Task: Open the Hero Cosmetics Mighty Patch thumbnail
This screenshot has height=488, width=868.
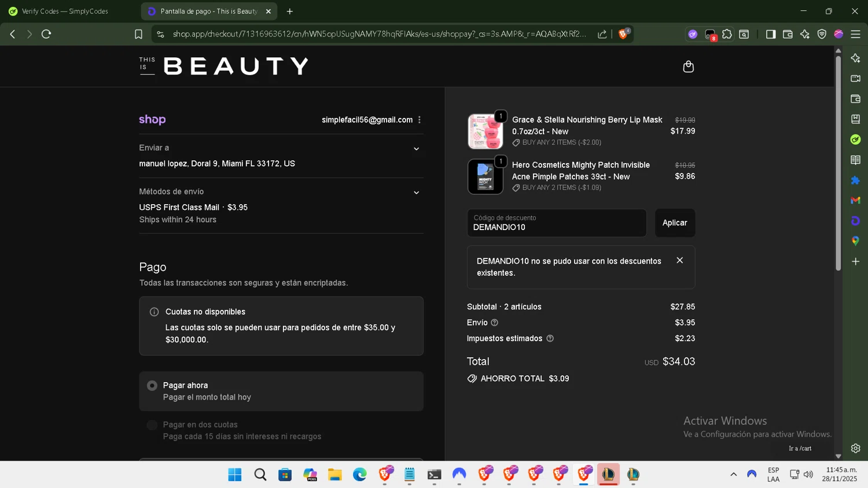Action: click(x=486, y=176)
